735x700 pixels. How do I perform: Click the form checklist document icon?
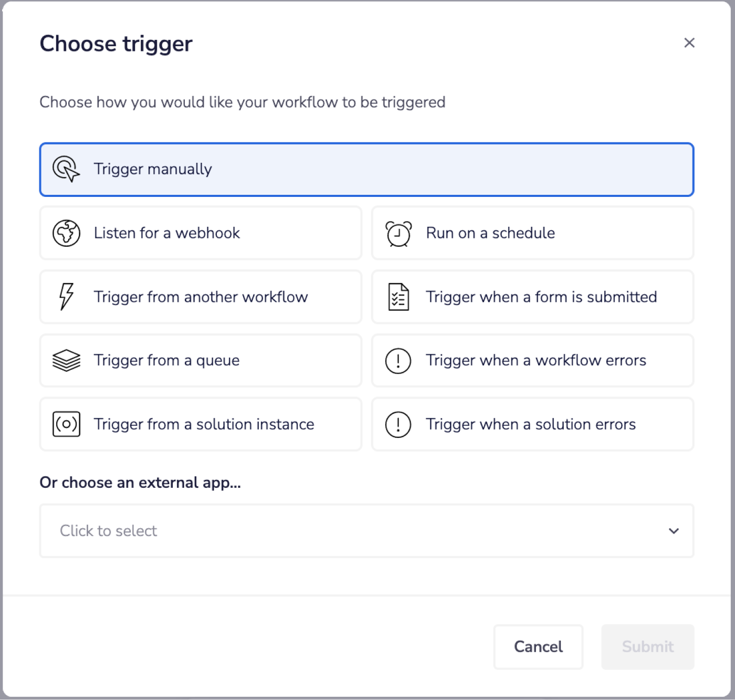(398, 297)
